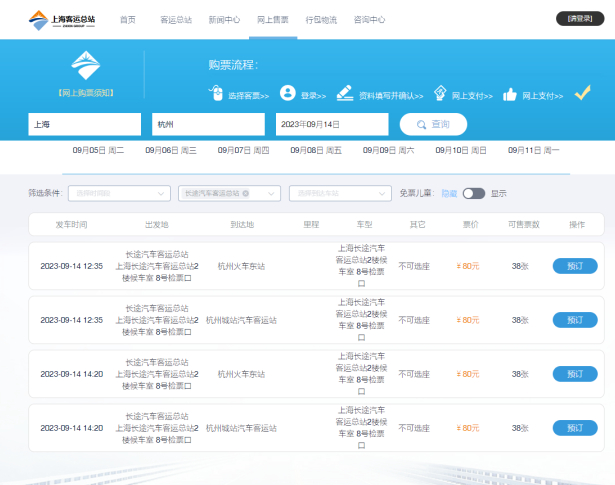Click 查询 search button
The height and width of the screenshot is (485, 615).
(x=433, y=124)
